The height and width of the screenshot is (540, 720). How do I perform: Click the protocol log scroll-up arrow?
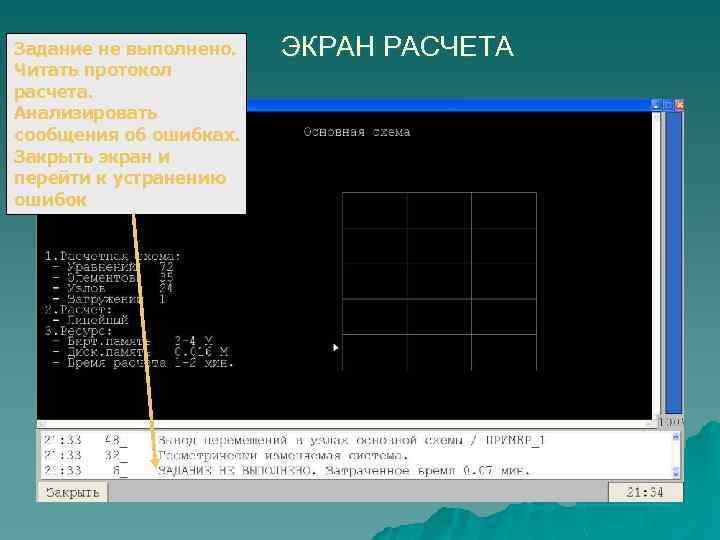[x=675, y=437]
